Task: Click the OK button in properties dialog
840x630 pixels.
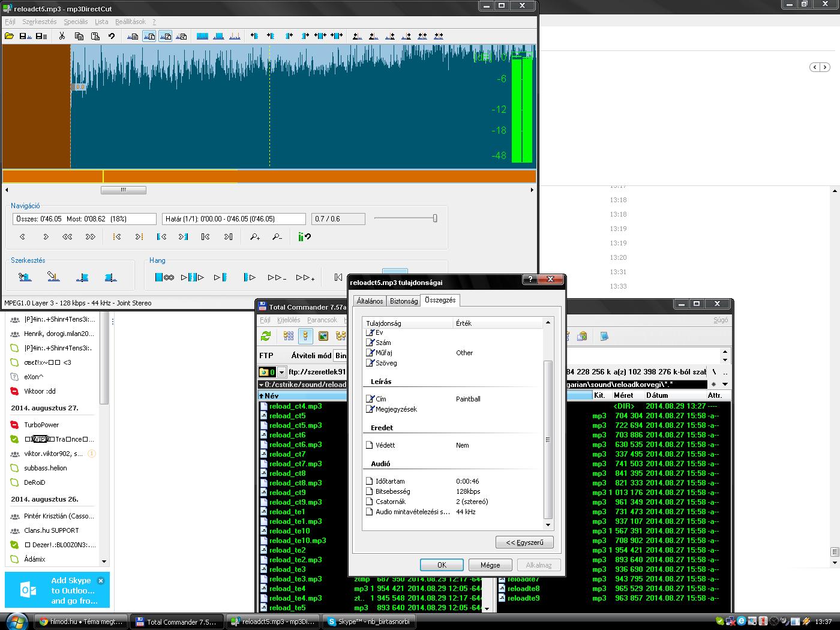Action: pos(442,565)
